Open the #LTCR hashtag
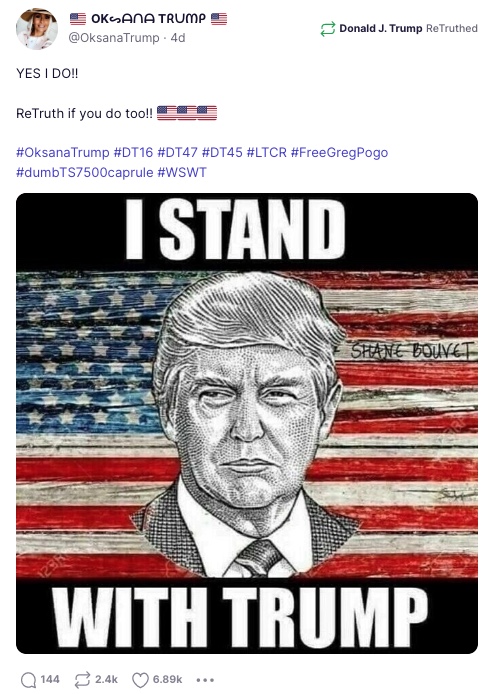Image resolution: width=499 pixels, height=694 pixels. 267,152
